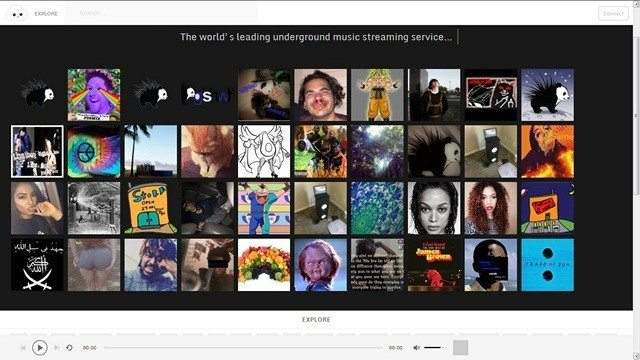Select the cartoon building on night-blue background
The height and width of the screenshot is (360, 640).
(547, 208)
